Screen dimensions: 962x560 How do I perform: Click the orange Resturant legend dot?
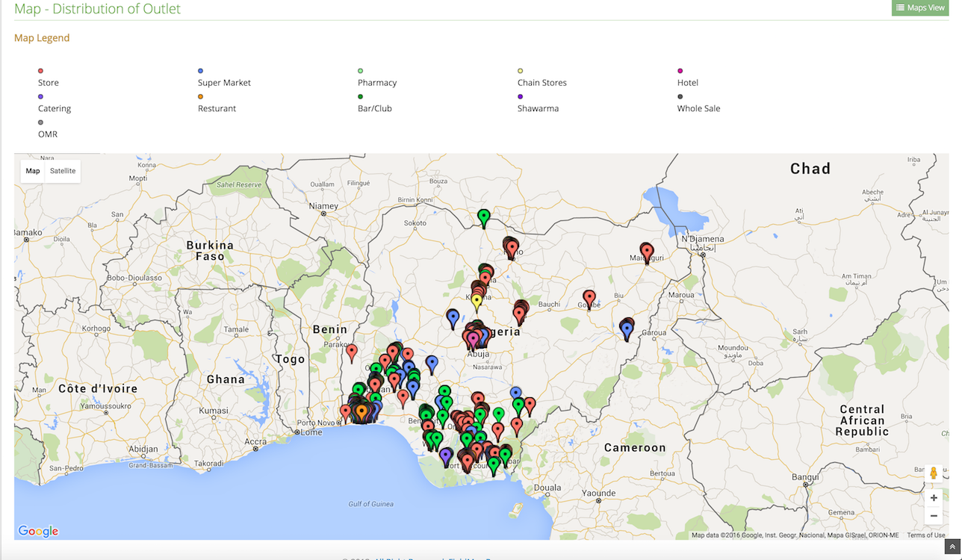[200, 96]
